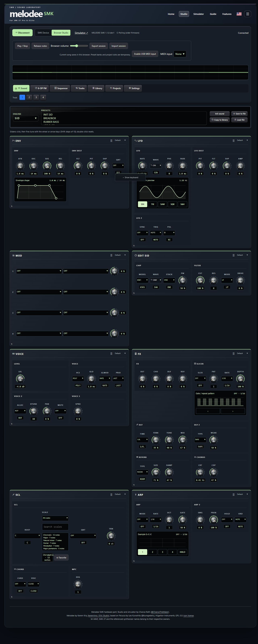The width and height of the screenshot is (258, 644).
Task: Click the ARP panel drag handle dots
Action: (234, 494)
